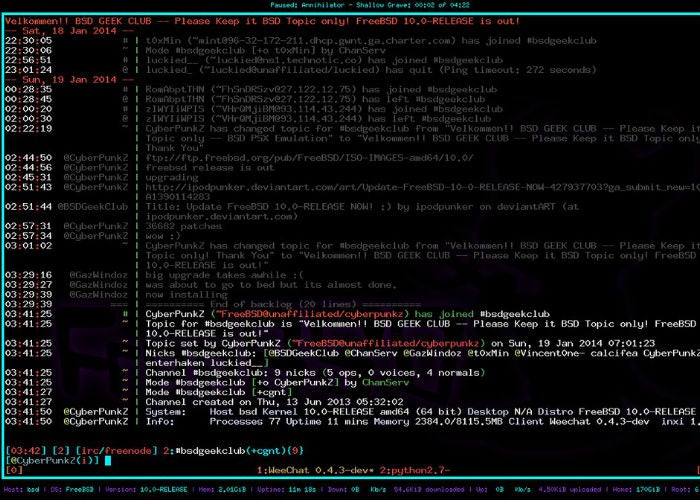Select the 'Topic set by CyberPunkZ' line

tap(400, 343)
